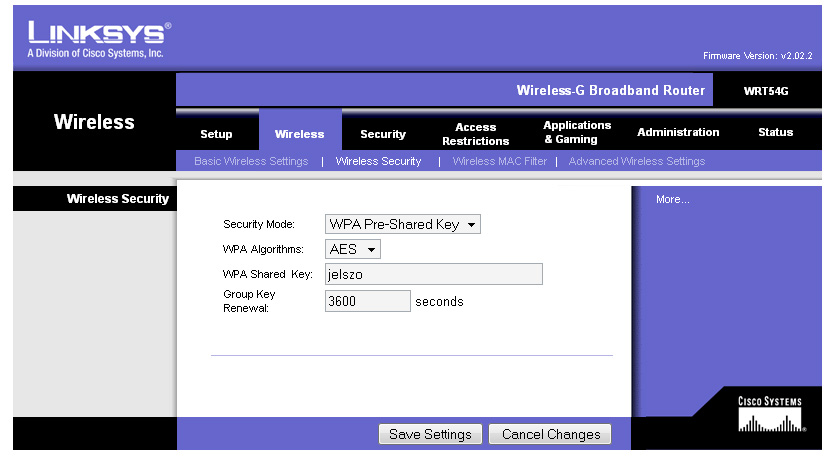Screen dimensions: 835x465
Task: Open Basic Wireless Settings subtab
Action: [x=251, y=161]
